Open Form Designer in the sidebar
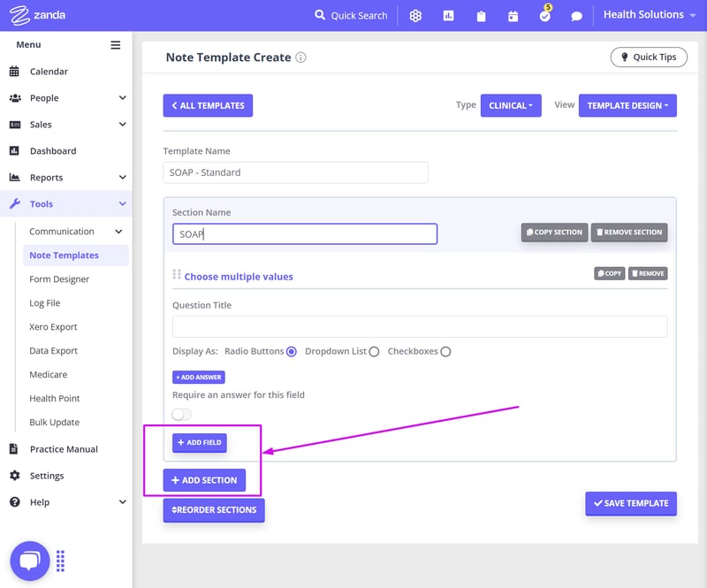Image resolution: width=707 pixels, height=588 pixels. click(59, 279)
